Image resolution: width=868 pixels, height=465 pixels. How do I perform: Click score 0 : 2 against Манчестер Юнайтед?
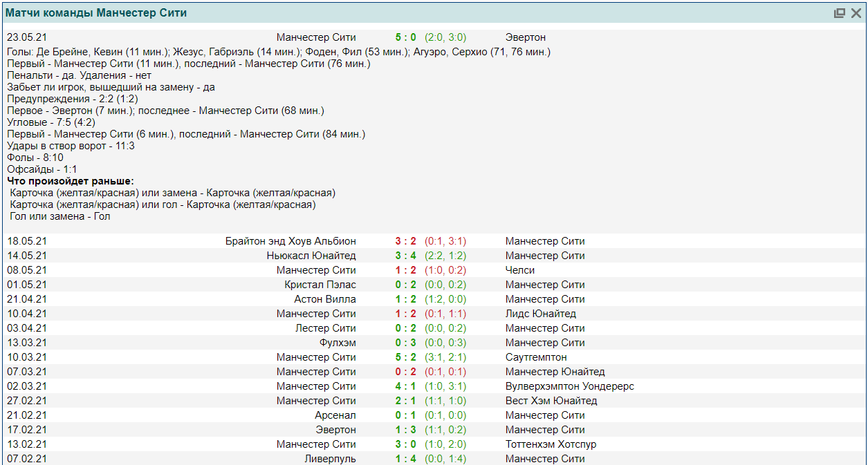(406, 372)
